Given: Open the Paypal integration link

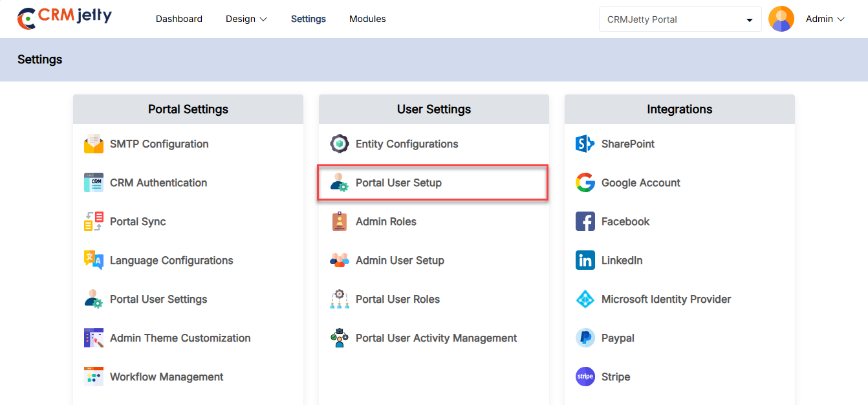Looking at the screenshot, I should click(618, 338).
